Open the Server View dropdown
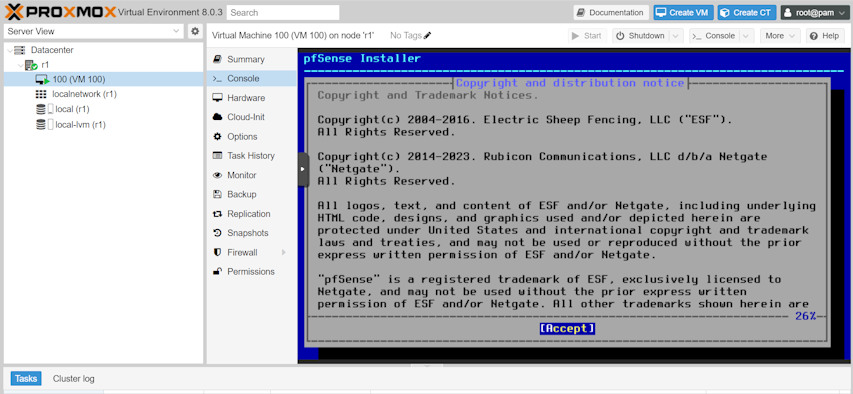This screenshot has height=394, width=853. (x=94, y=32)
